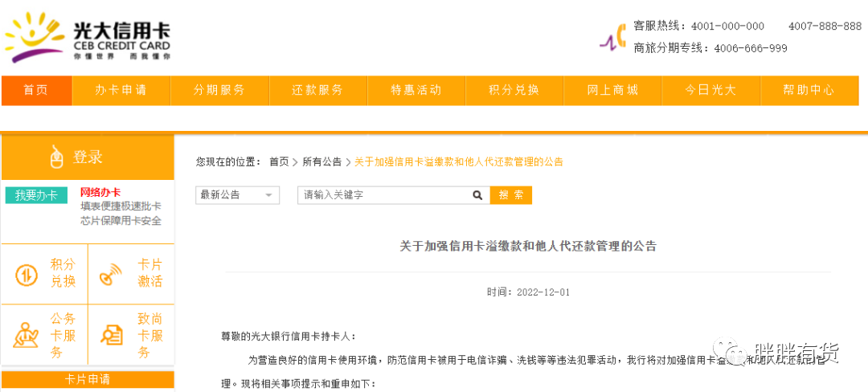Click the date text 时间：2022-12-01
The width and height of the screenshot is (868, 392).
pyautogui.click(x=528, y=292)
